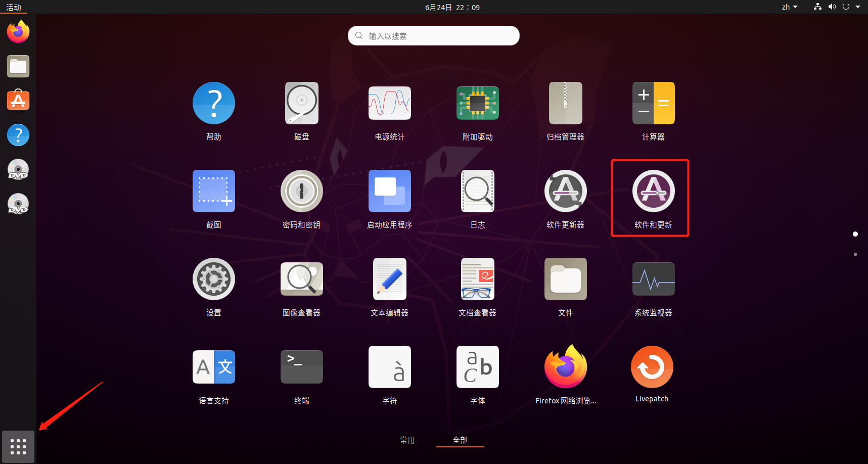Switch to the 常用 (Frequent) tab
Image resolution: width=868 pixels, height=464 pixels.
(407, 440)
